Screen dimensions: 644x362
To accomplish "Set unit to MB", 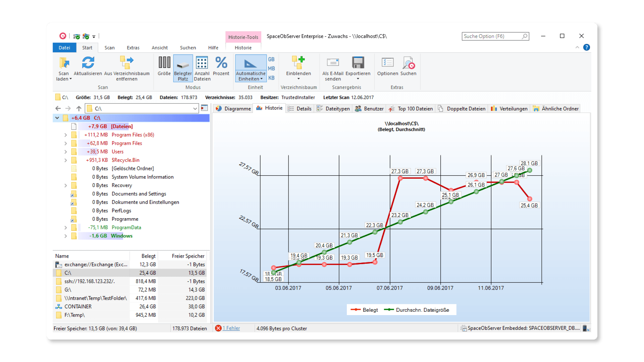I will coord(271,68).
